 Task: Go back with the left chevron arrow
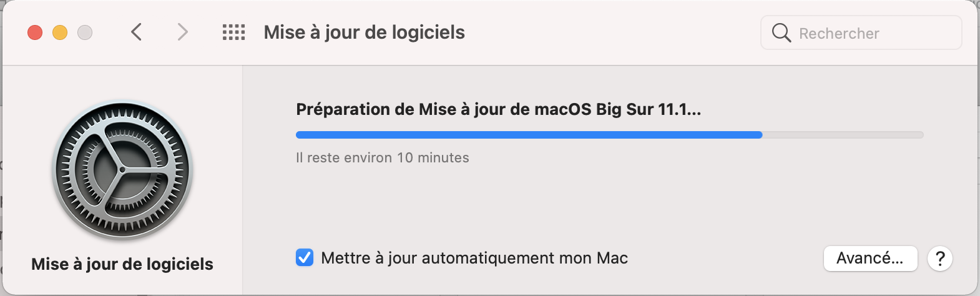pyautogui.click(x=137, y=32)
